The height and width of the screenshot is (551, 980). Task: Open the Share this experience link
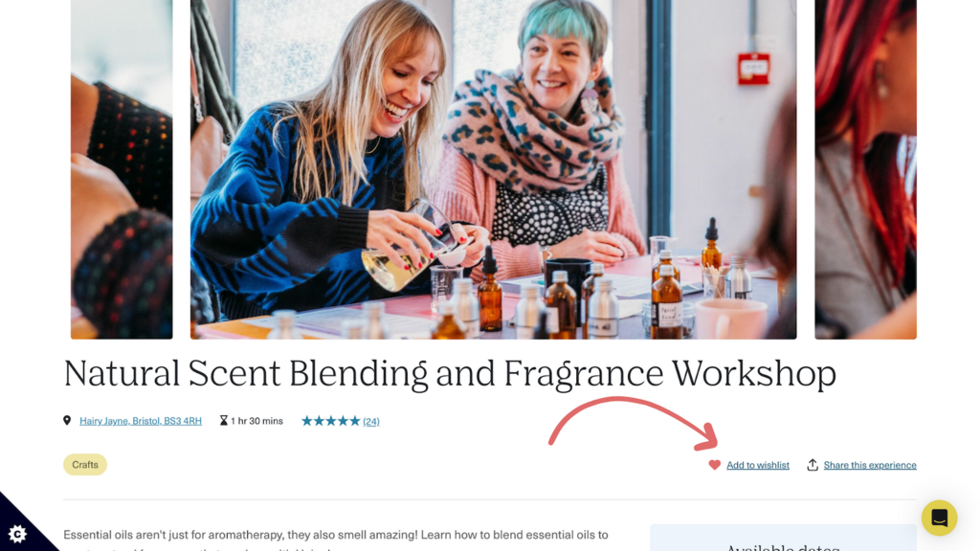coord(869,465)
